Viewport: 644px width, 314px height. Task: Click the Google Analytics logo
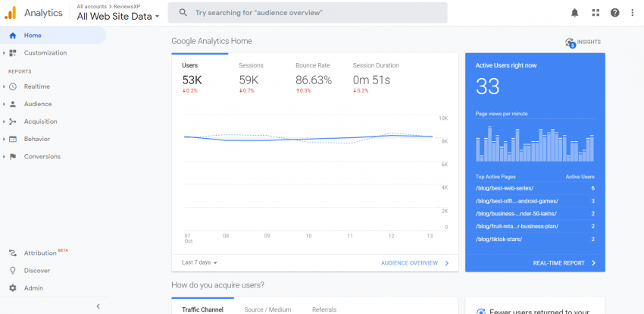pyautogui.click(x=11, y=13)
